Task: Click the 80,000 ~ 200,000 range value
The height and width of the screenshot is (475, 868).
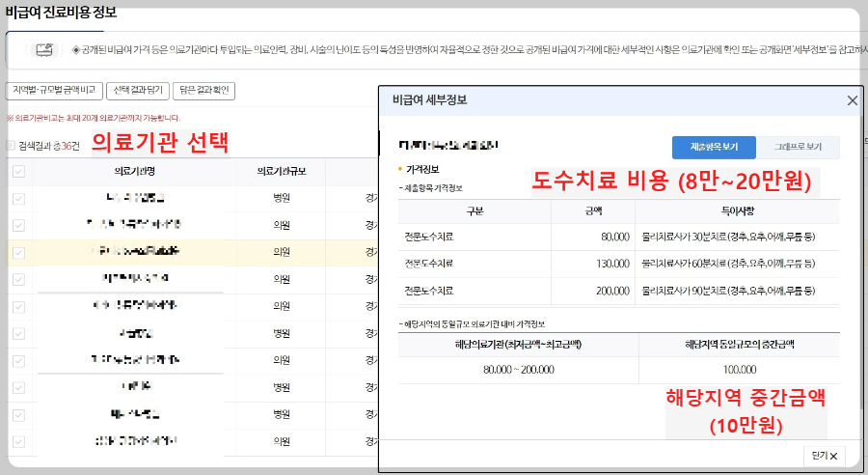Action: coord(519,370)
